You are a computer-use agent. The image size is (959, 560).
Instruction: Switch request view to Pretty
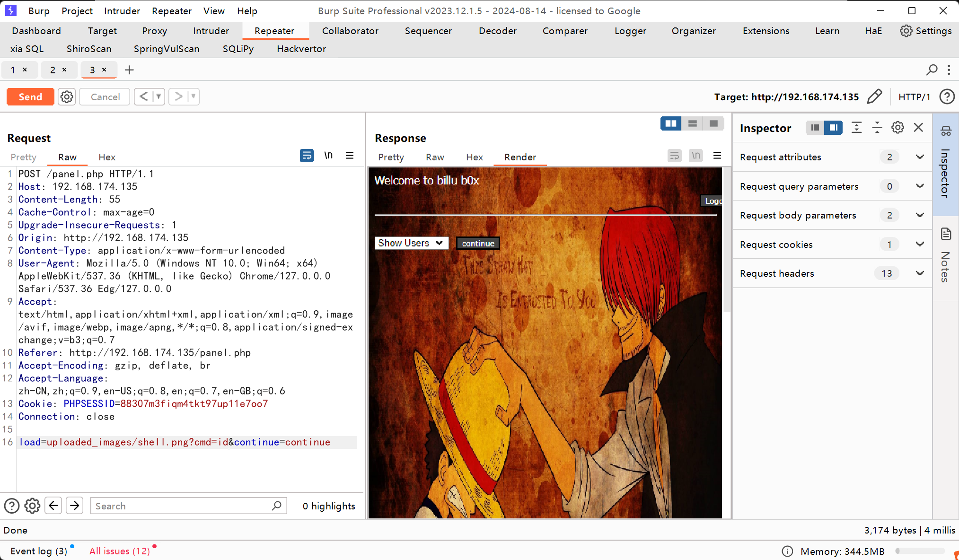click(24, 157)
